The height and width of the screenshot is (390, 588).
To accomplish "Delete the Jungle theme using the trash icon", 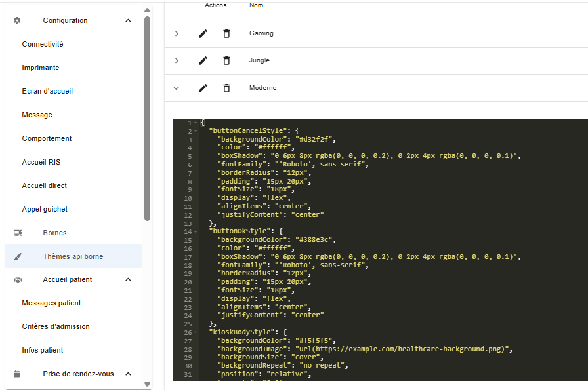I will (226, 60).
